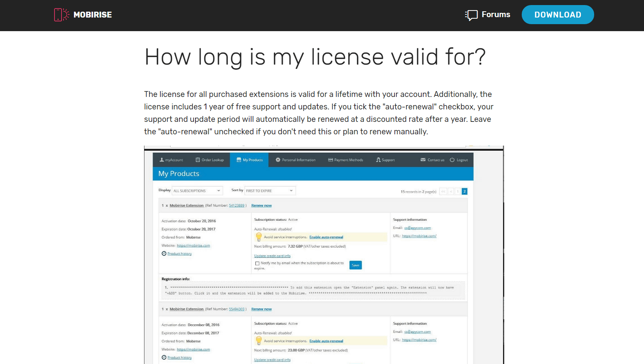Open Product history for October 2016 order
Screen dimensions: 644x364
click(179, 254)
